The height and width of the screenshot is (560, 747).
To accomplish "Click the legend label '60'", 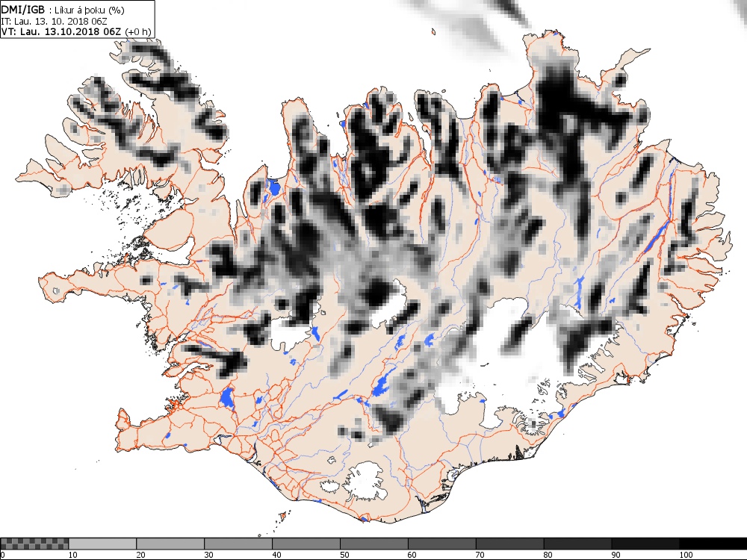I will click(412, 555).
